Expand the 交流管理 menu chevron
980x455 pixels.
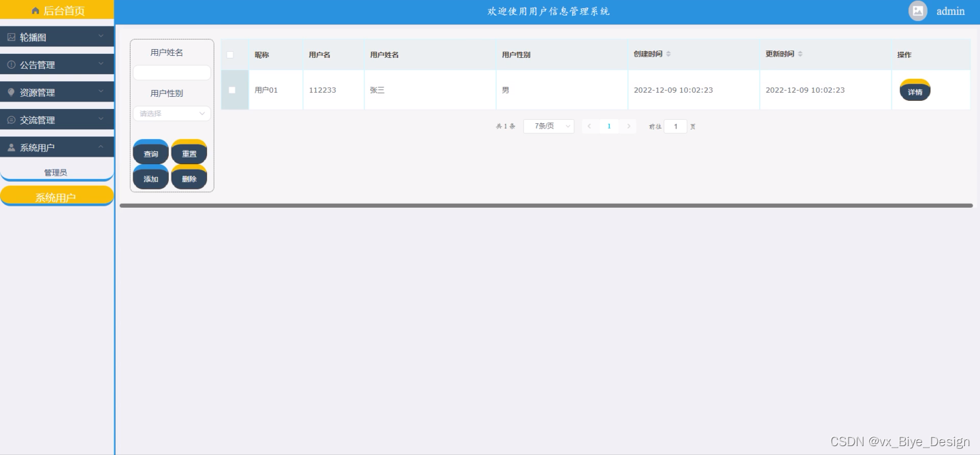(101, 119)
